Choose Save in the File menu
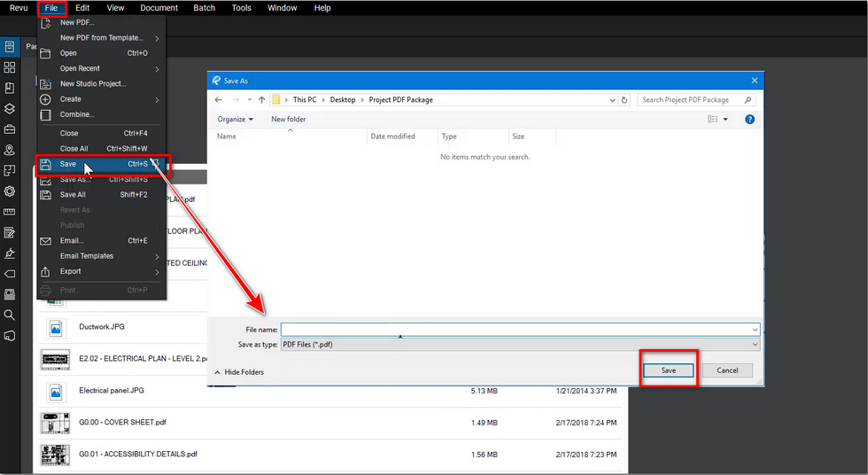This screenshot has width=868, height=475. (x=103, y=164)
